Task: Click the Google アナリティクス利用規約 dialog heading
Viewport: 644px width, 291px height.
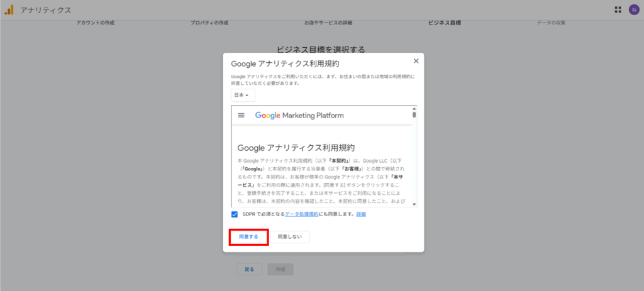Action: [286, 63]
